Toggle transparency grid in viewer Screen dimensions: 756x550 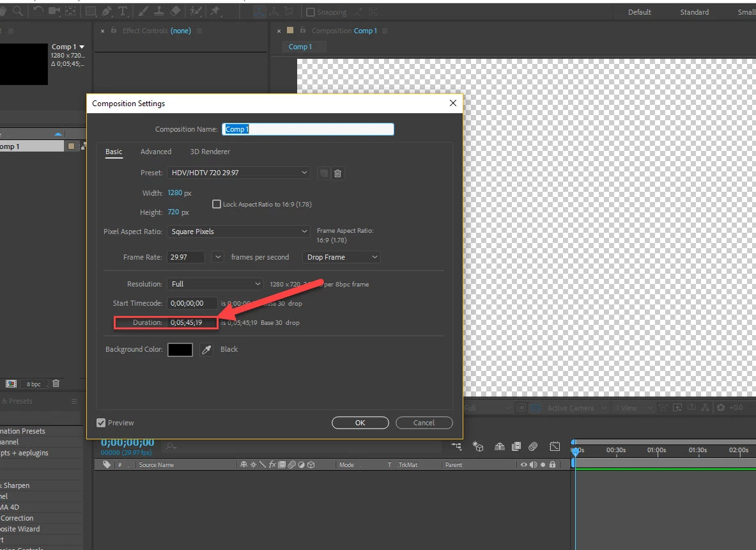pyautogui.click(x=535, y=407)
